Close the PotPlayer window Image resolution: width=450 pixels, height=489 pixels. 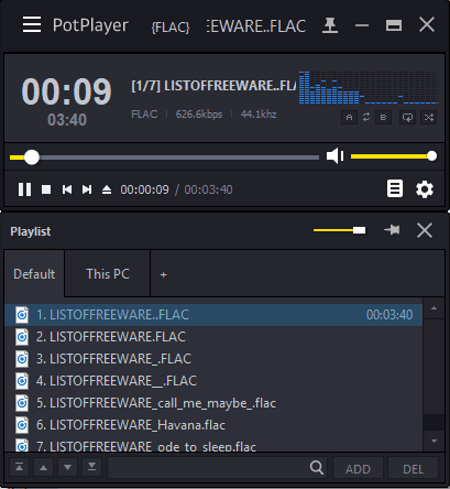click(x=427, y=25)
